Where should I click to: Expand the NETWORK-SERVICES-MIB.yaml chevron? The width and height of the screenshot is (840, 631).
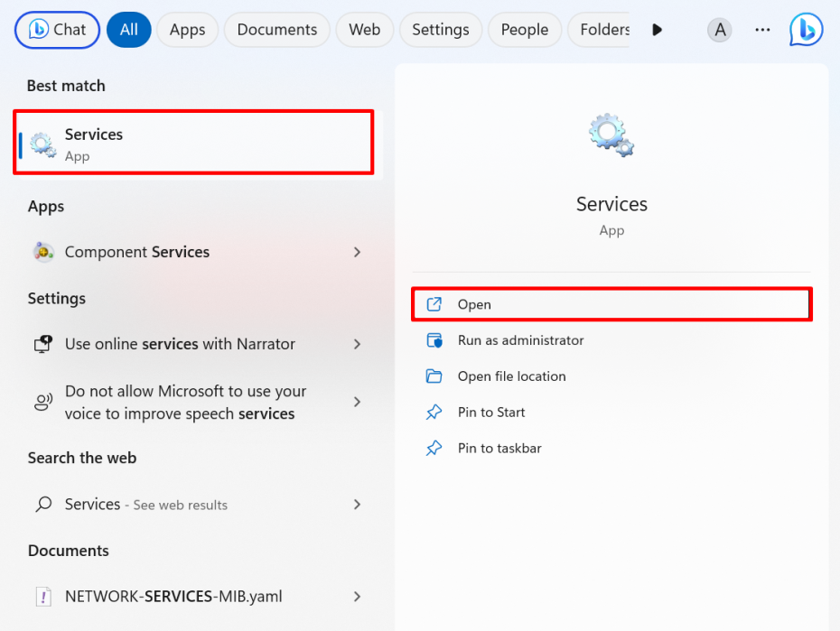pyautogui.click(x=358, y=597)
